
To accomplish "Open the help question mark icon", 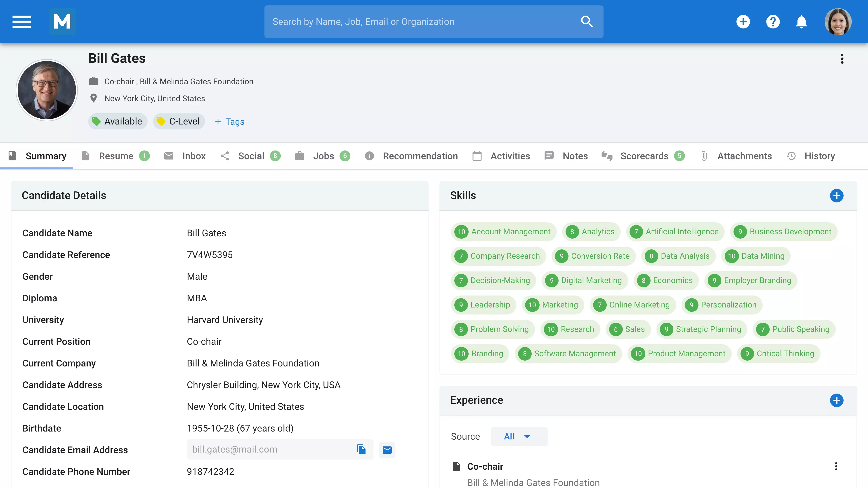I will click(x=773, y=22).
